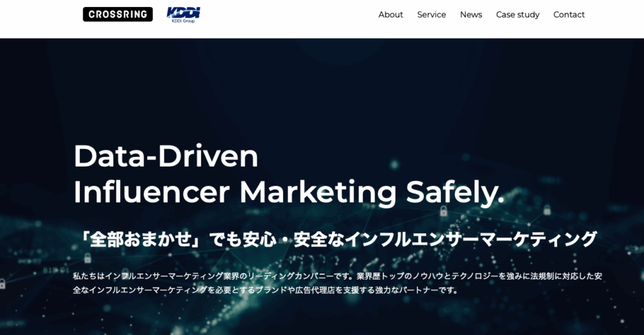Open the About page from the navigation
The image size is (644, 335).
coord(391,15)
